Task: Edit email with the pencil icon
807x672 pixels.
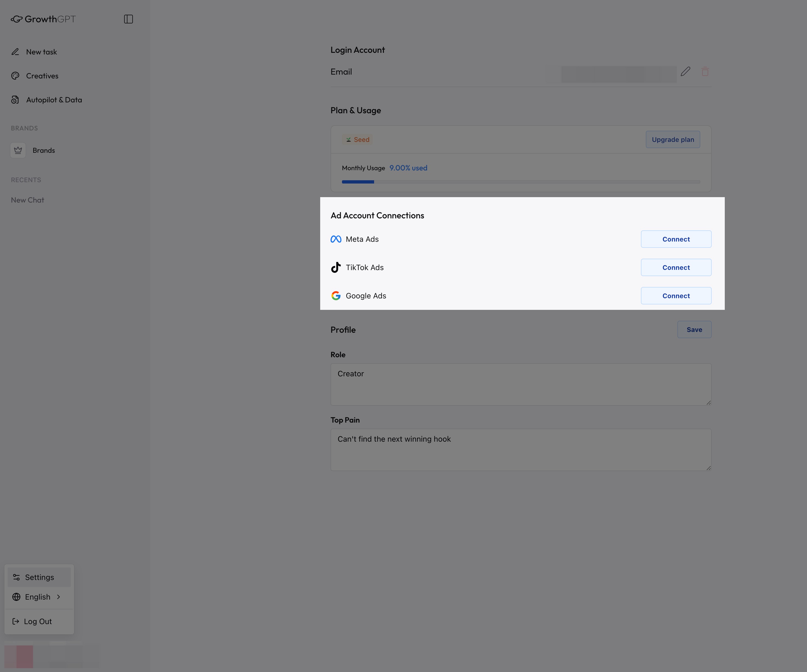Action: tap(686, 71)
